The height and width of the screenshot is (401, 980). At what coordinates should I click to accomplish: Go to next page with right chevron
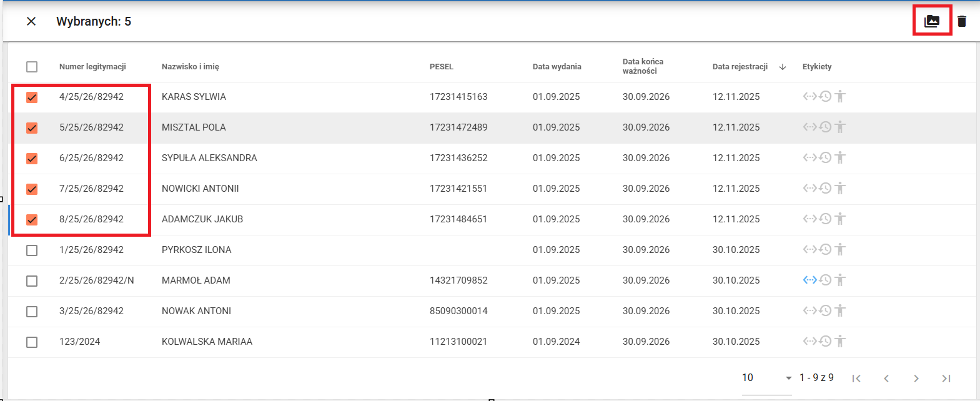[x=916, y=379]
